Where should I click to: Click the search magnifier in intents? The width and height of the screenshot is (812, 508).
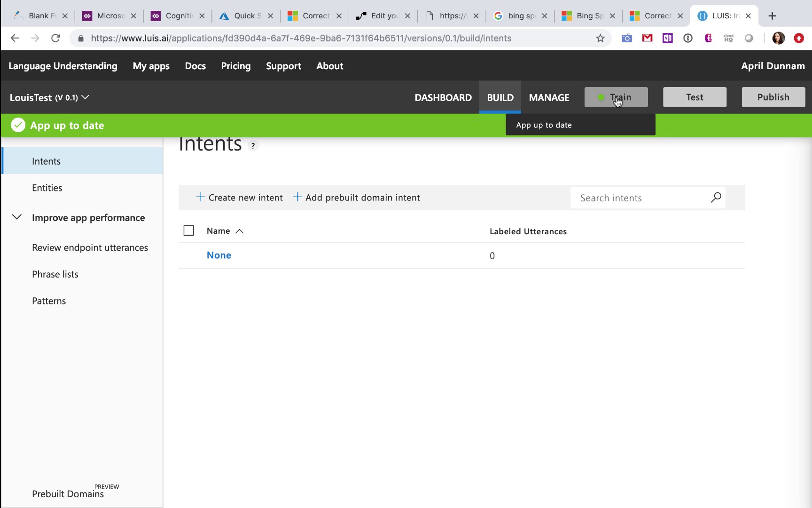716,198
